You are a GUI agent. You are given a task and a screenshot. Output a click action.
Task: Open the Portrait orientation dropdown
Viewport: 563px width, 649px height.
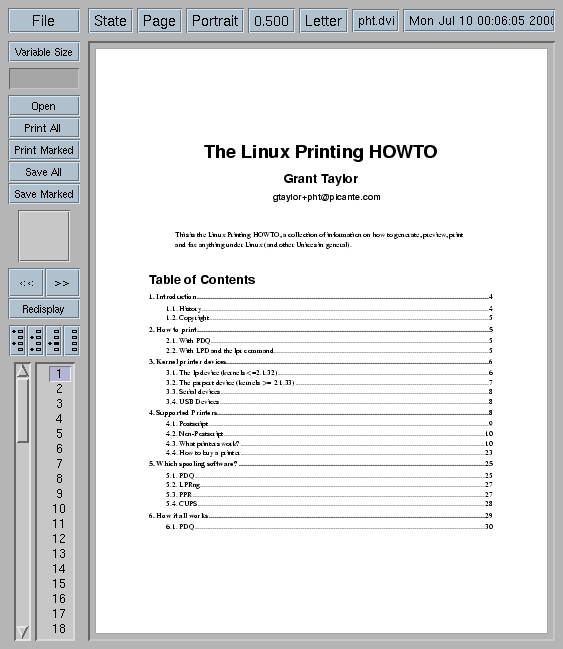(x=215, y=21)
